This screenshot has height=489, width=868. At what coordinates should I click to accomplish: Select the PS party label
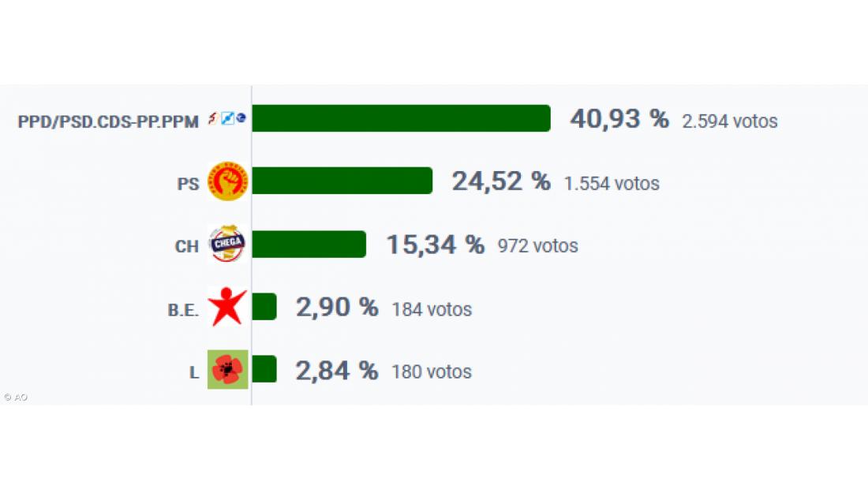point(188,184)
